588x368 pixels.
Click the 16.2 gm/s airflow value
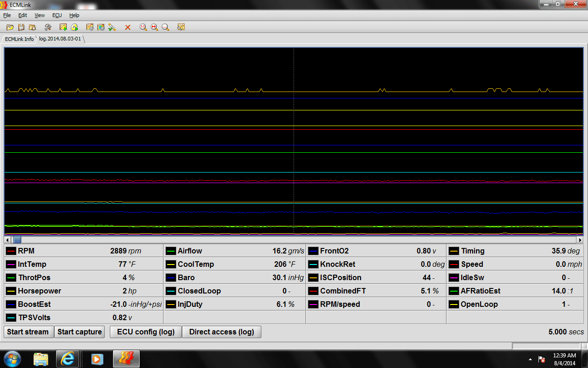coord(288,251)
